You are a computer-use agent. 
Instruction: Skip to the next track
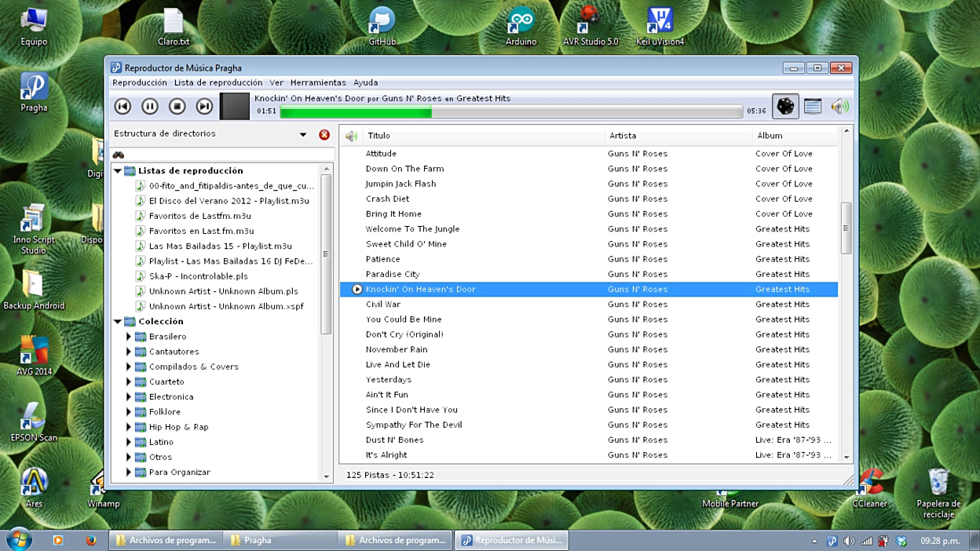pyautogui.click(x=204, y=106)
